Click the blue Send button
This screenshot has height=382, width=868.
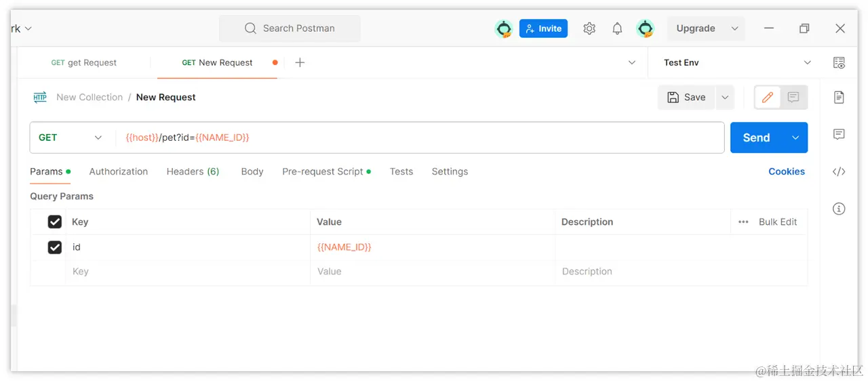757,137
